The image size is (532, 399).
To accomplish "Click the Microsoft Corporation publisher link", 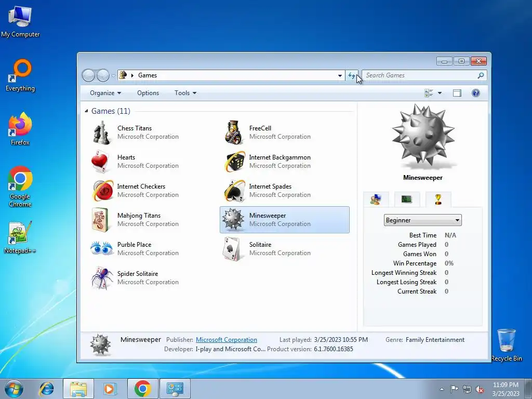I will (227, 340).
